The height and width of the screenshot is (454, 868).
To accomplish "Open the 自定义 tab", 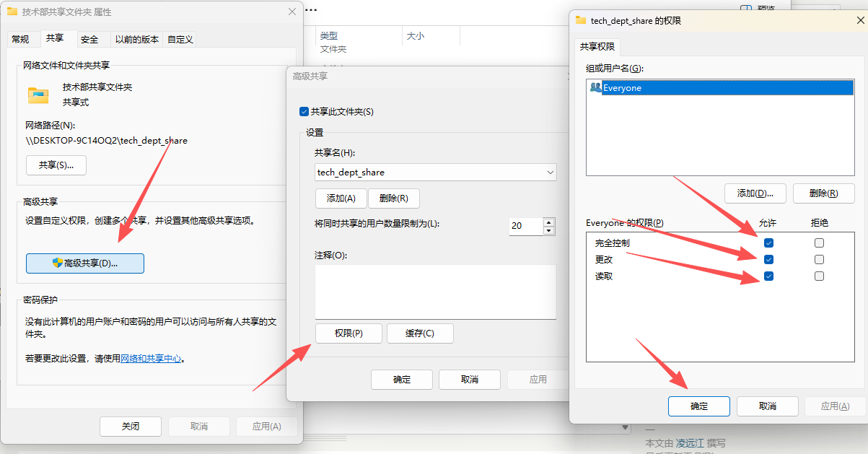I will coord(180,40).
